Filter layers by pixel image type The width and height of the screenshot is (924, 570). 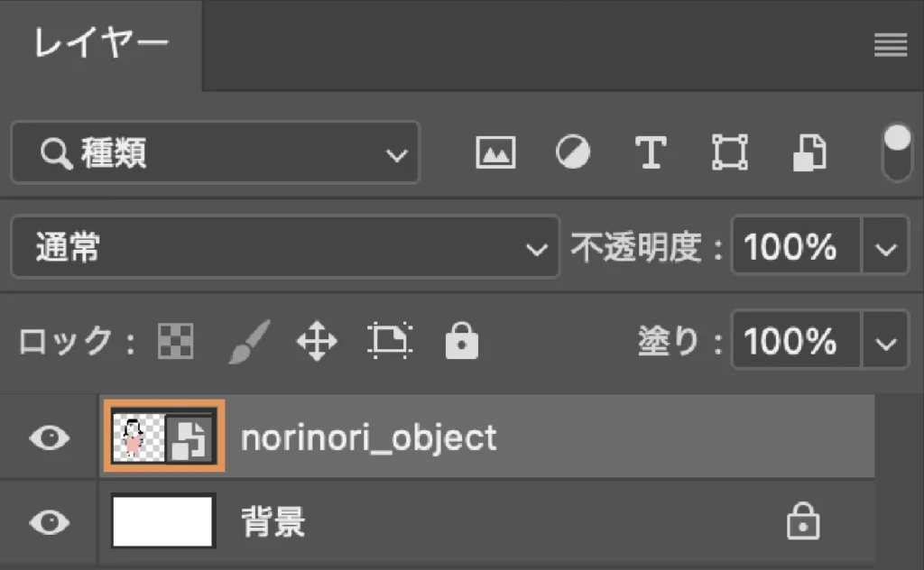point(495,152)
